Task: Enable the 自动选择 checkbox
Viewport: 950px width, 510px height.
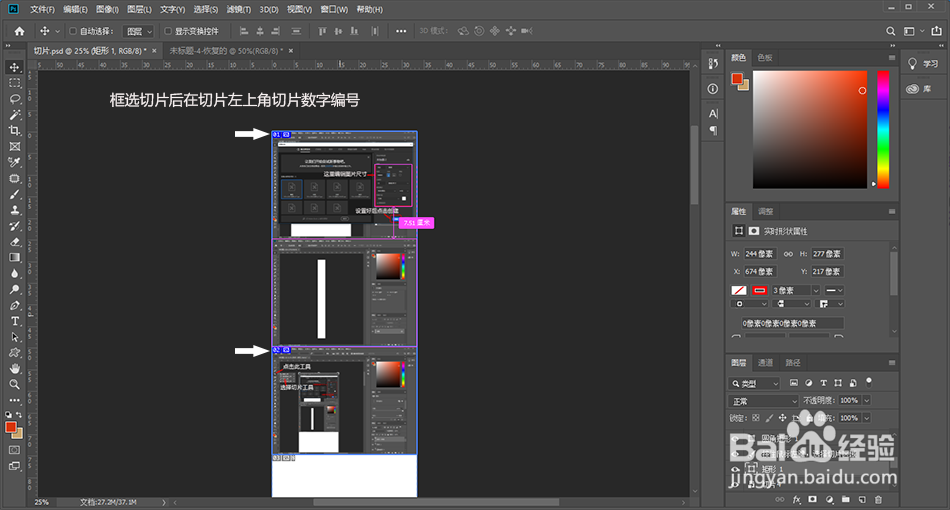Action: point(73,31)
